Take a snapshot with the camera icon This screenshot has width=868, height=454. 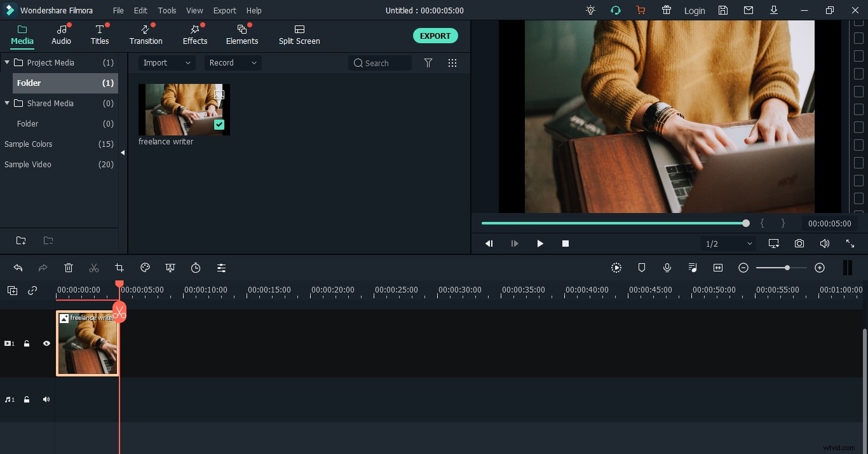click(x=799, y=244)
